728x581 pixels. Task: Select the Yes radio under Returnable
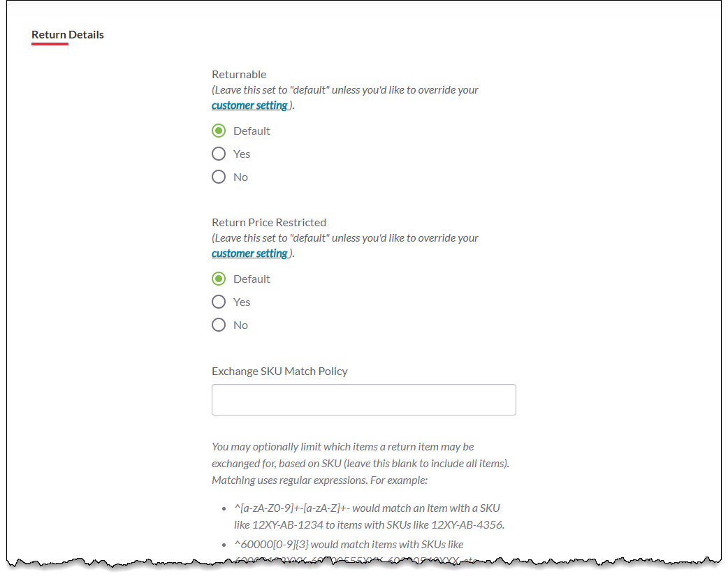[x=219, y=154]
